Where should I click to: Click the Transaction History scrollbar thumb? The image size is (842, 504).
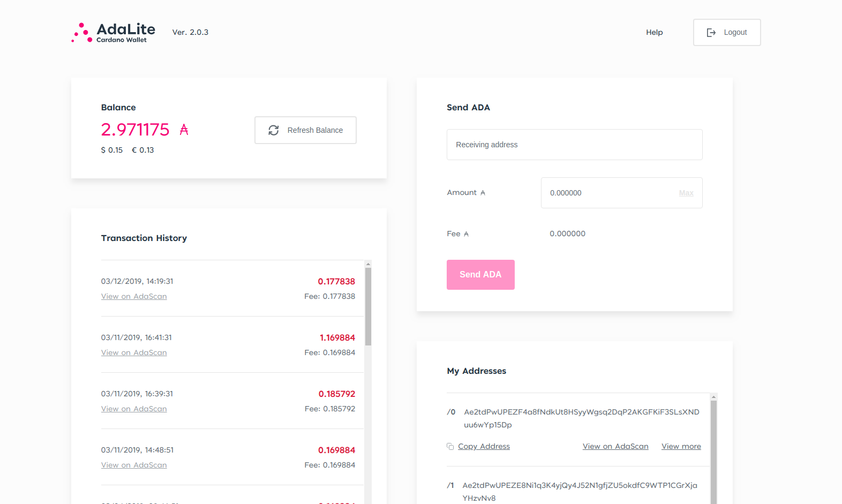(368, 306)
